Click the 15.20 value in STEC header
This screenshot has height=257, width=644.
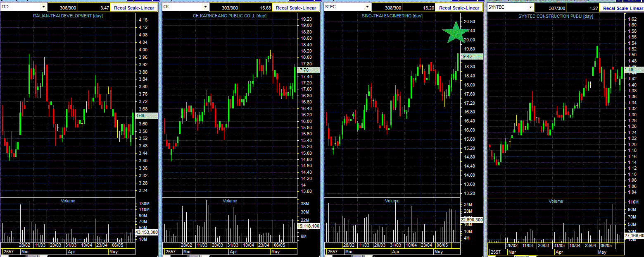coord(418,7)
